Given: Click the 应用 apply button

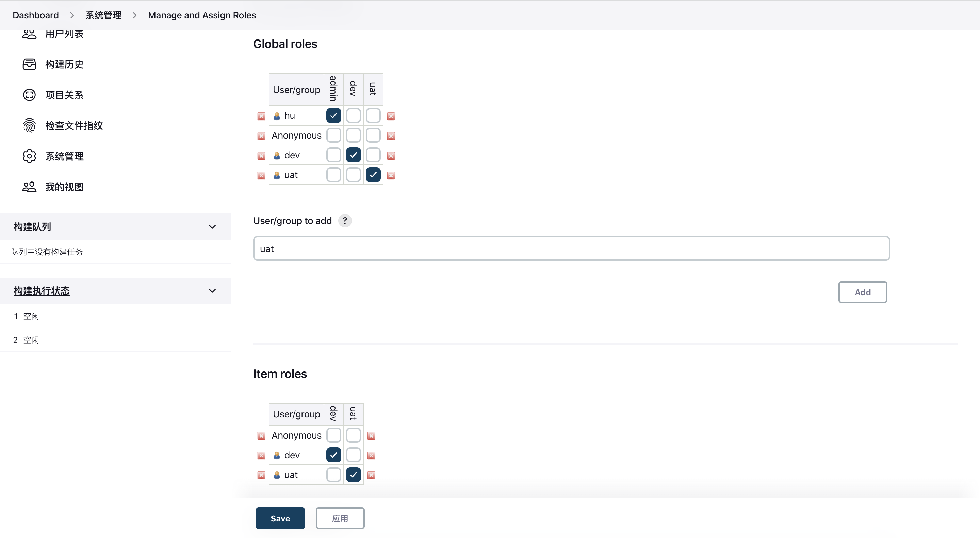Looking at the screenshot, I should click(x=340, y=519).
